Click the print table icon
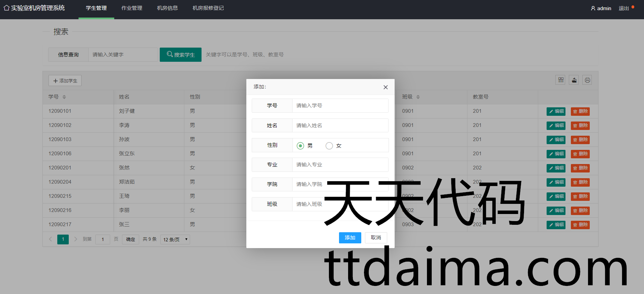644x294 pixels. click(x=587, y=80)
